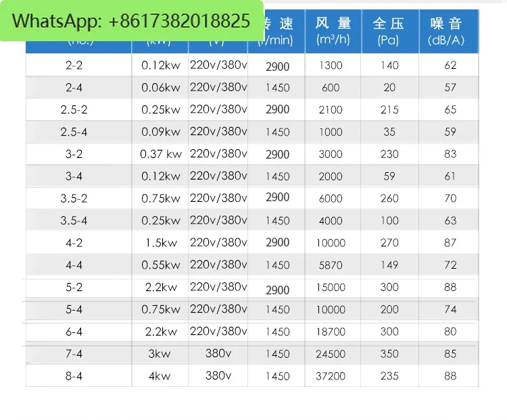Select model cell 3.5-4

click(x=74, y=220)
